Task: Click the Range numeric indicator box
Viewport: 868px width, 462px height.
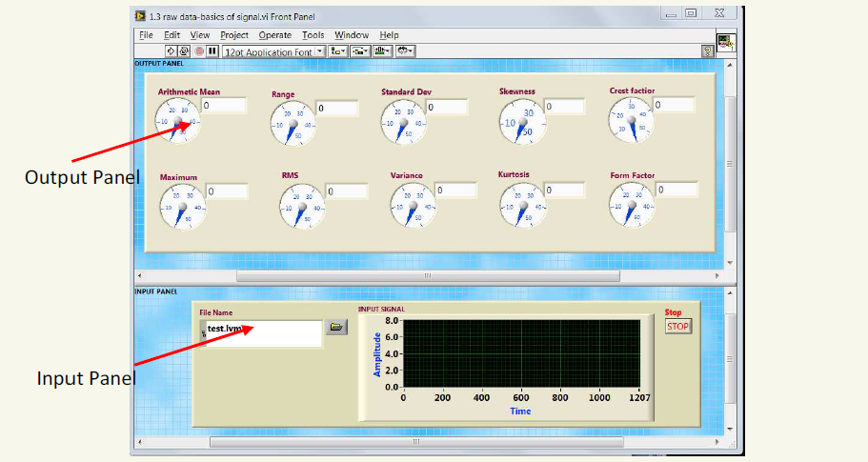Action: tap(336, 108)
